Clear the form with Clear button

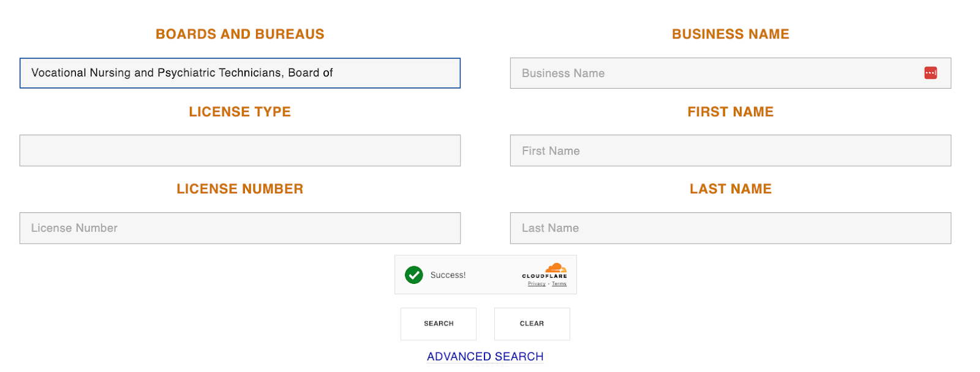pos(532,324)
